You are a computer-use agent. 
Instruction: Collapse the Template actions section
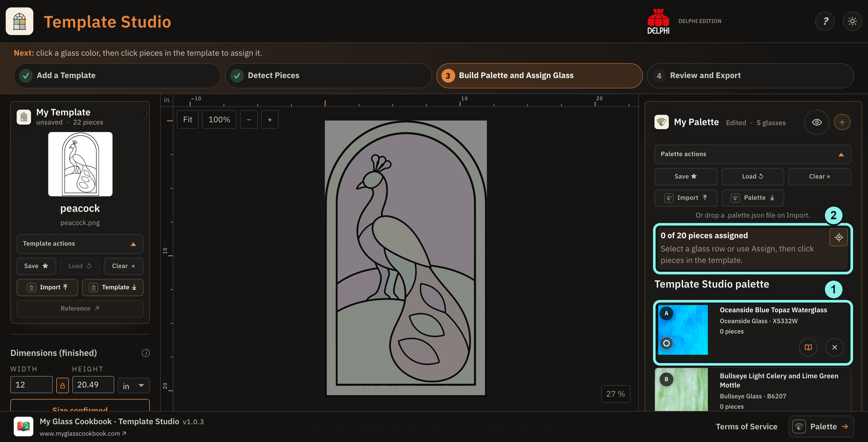point(80,244)
